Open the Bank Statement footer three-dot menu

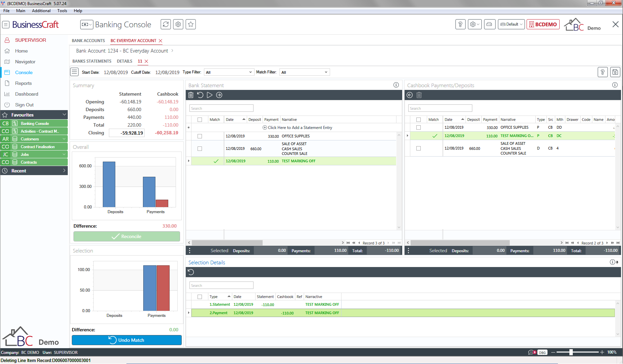coord(189,251)
